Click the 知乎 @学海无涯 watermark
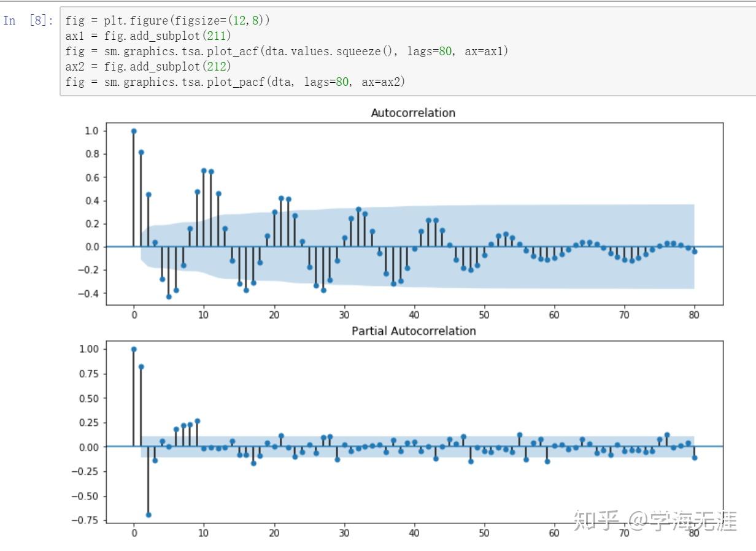This screenshot has height=551, width=756. click(654, 521)
